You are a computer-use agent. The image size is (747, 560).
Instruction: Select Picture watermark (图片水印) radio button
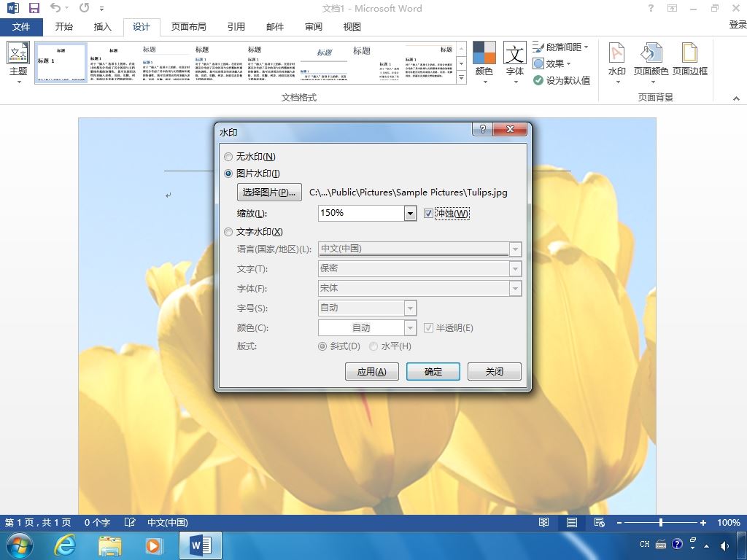(x=228, y=174)
